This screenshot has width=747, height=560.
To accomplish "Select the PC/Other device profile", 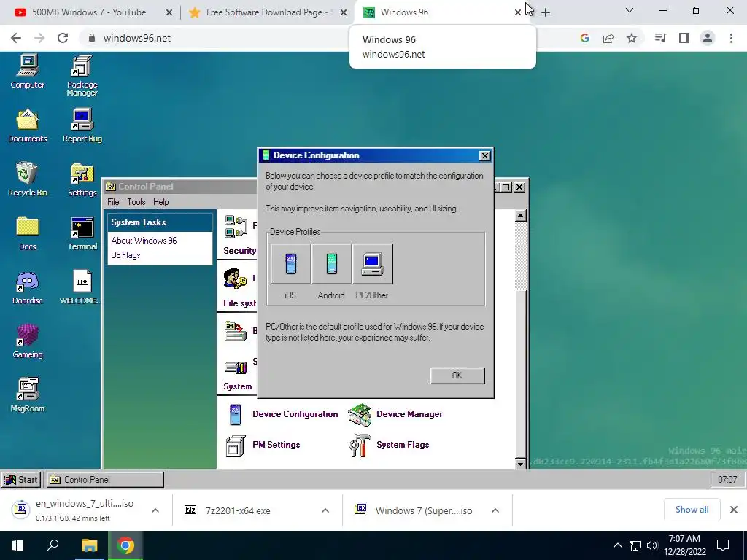I will coord(373,264).
